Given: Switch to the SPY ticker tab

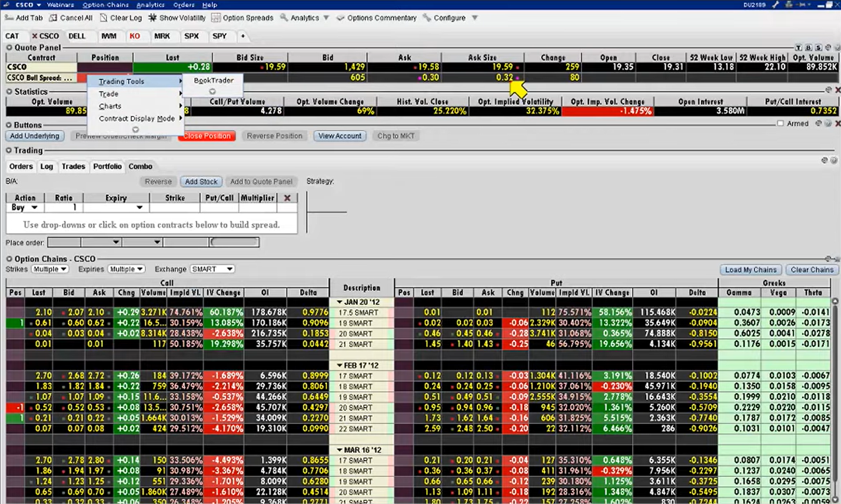Looking at the screenshot, I should (220, 36).
